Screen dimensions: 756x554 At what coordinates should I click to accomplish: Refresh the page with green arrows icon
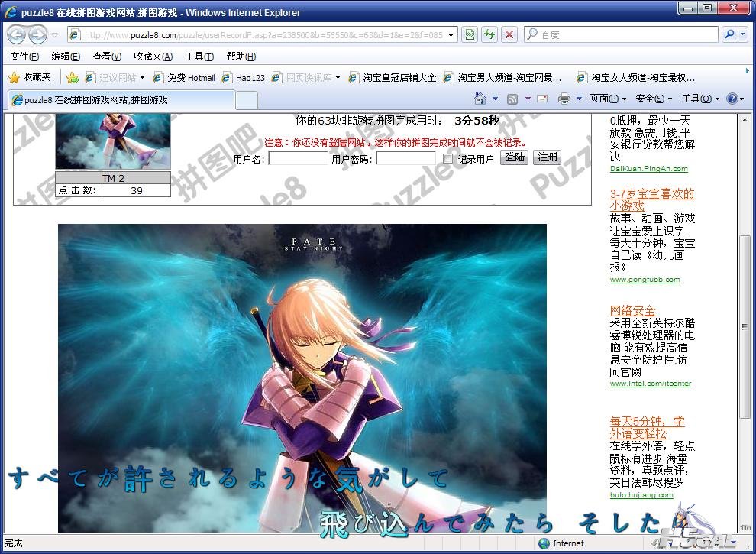tap(489, 34)
